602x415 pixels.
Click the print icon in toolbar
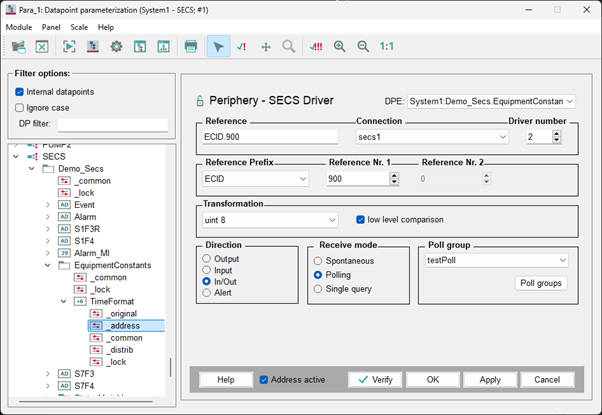190,47
